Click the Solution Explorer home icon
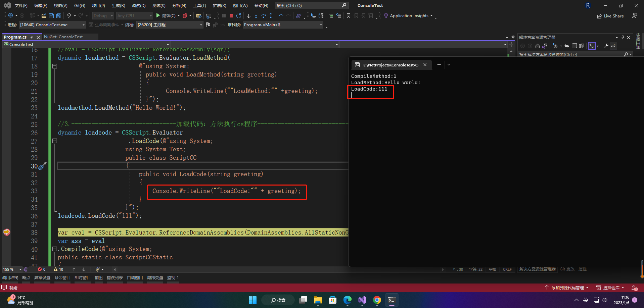644x308 pixels. 538,46
